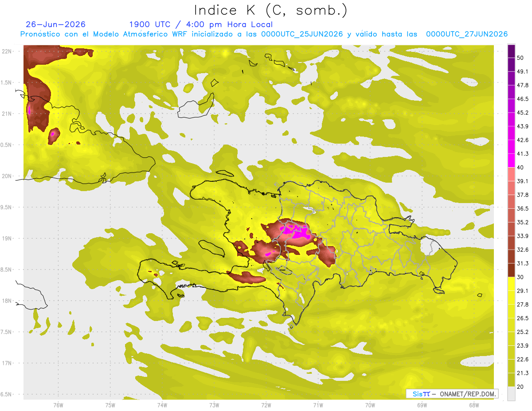Click the longitude axis label '74W'
532x411 pixels.
[162, 405]
